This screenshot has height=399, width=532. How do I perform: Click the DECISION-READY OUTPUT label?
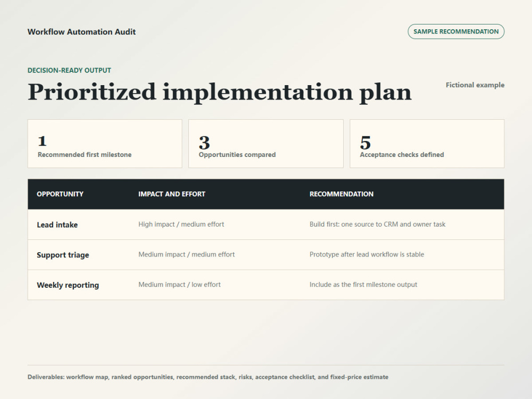click(69, 70)
